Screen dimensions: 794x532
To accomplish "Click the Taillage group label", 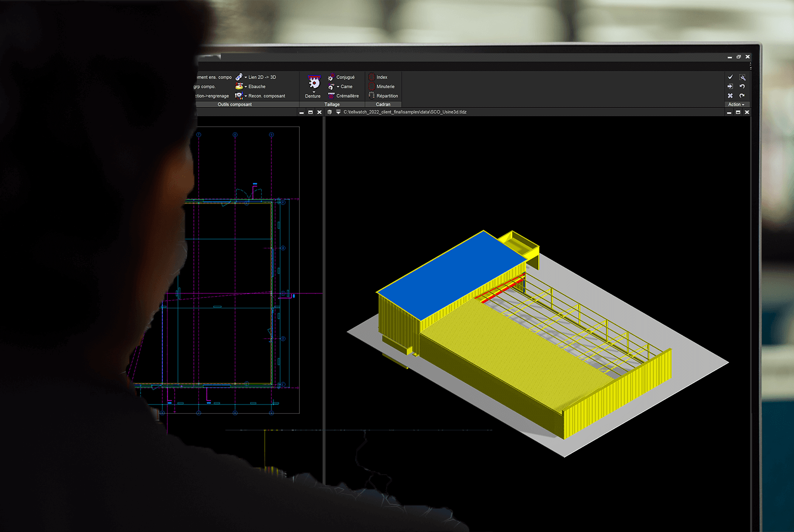I will pos(332,104).
